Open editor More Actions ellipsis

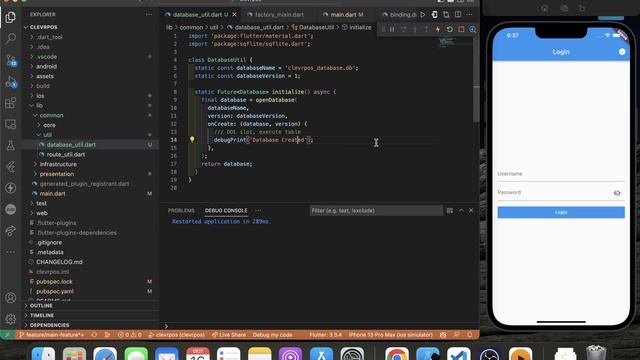pos(469,15)
